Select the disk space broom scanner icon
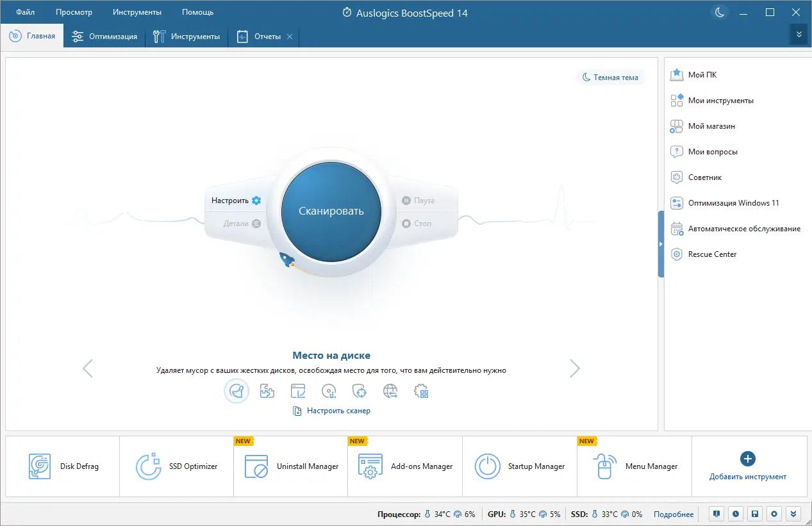 point(236,391)
